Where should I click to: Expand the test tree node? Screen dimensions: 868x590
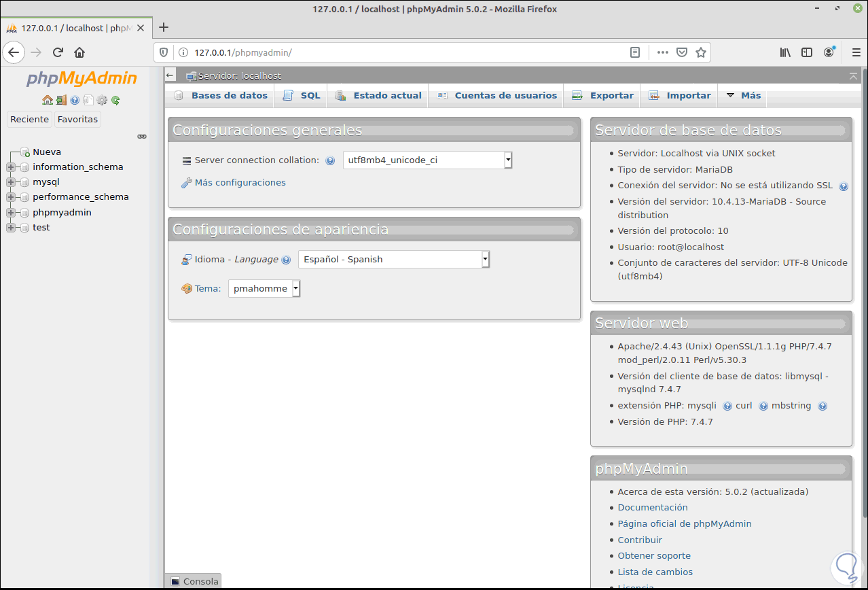point(11,228)
